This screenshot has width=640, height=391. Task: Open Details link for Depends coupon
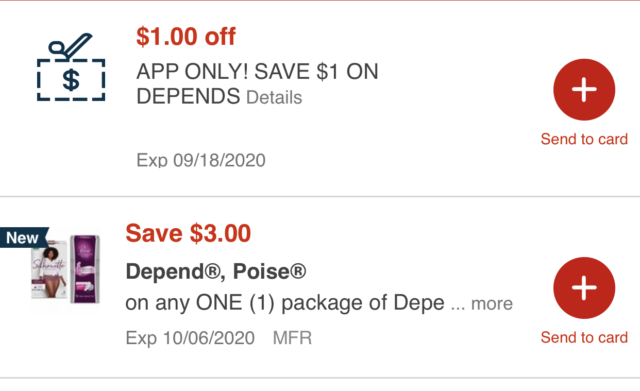[x=274, y=98]
